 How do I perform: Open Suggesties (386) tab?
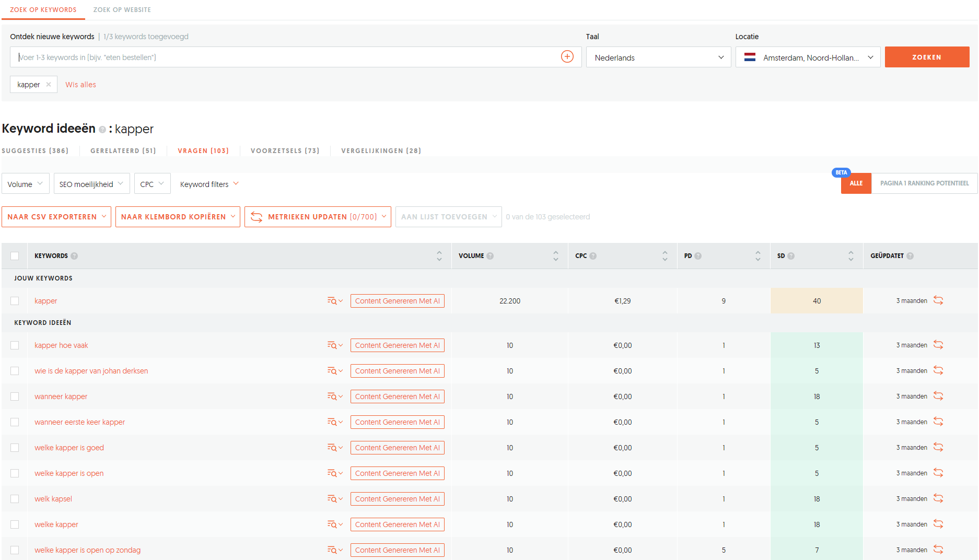[35, 150]
